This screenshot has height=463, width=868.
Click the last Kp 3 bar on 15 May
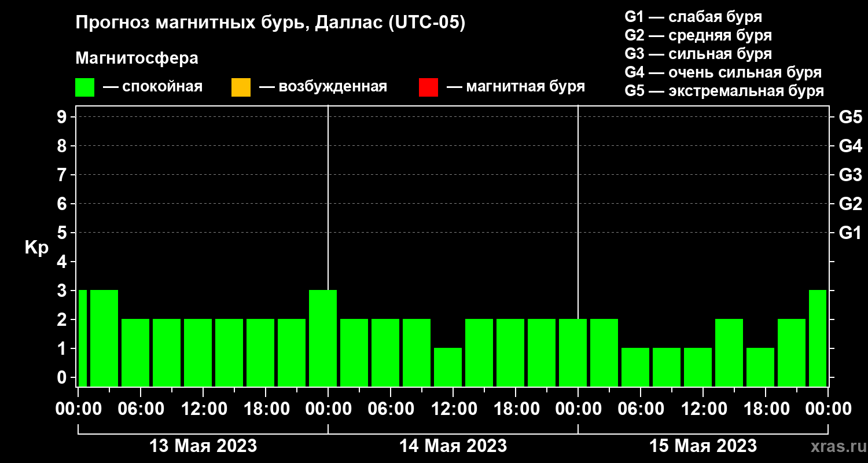click(817, 338)
